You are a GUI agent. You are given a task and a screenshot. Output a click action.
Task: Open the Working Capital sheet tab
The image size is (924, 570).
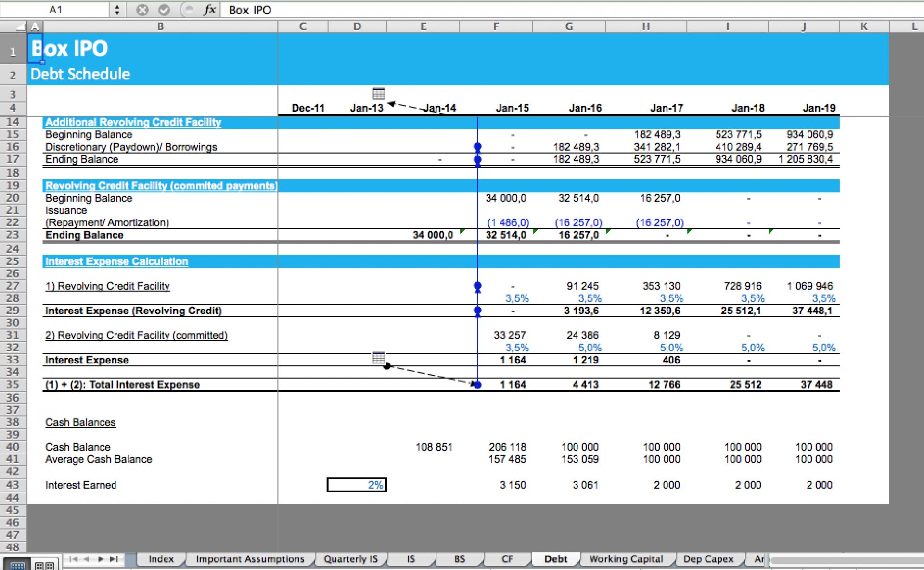click(x=626, y=559)
